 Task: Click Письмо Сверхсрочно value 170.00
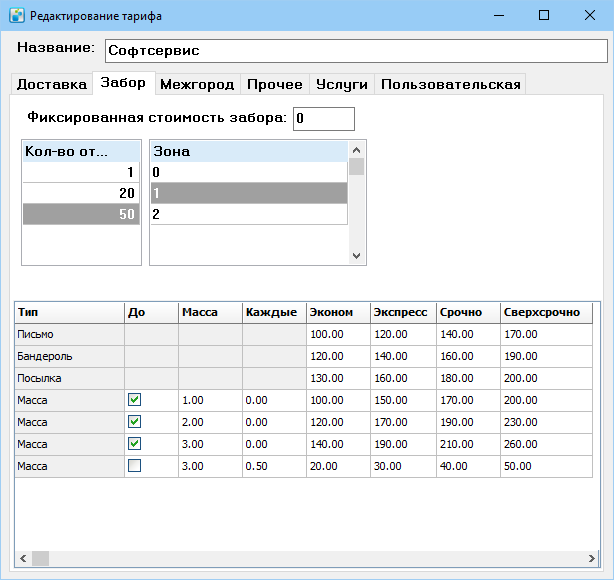tap(547, 334)
